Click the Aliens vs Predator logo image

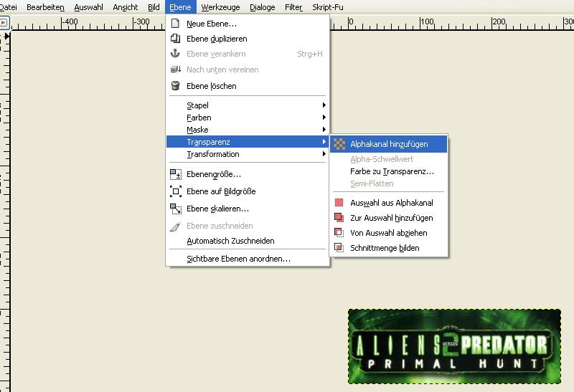[x=454, y=346]
